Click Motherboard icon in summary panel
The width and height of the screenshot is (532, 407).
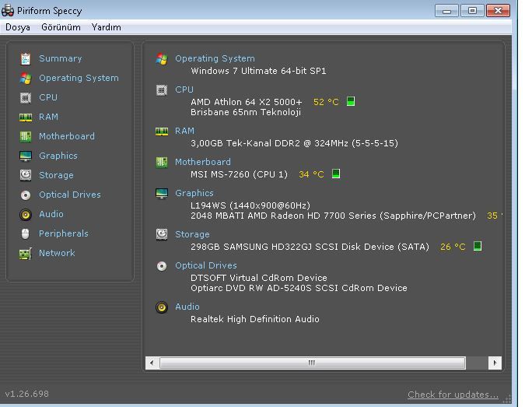point(162,163)
